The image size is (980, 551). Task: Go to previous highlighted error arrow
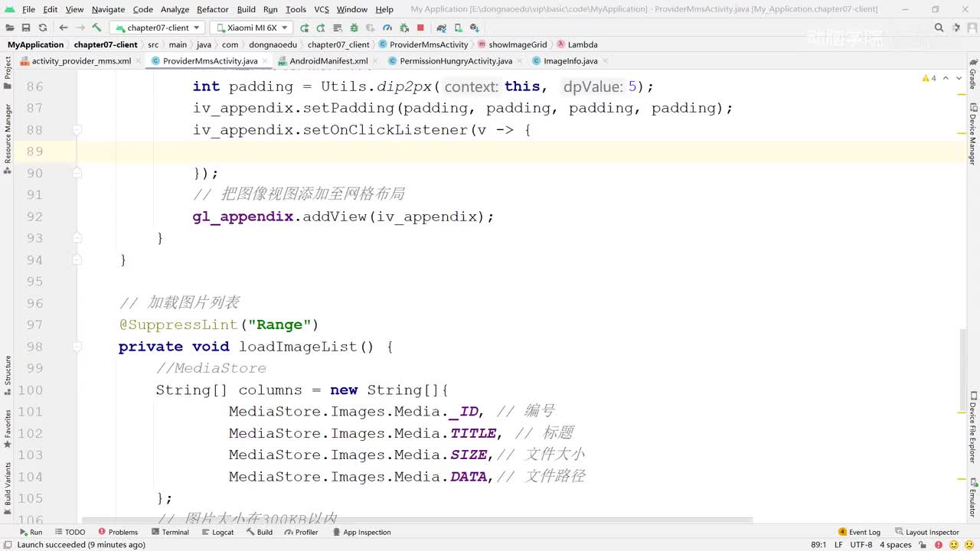pos(946,78)
